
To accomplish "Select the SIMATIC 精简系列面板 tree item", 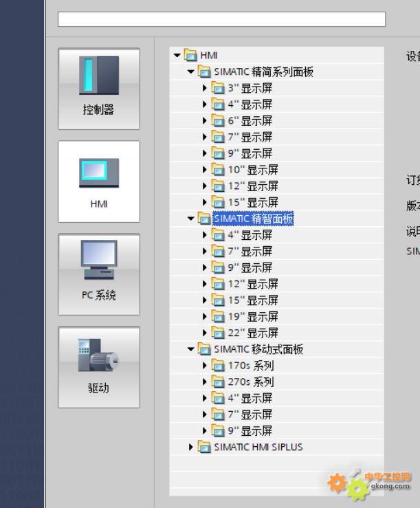I will [263, 71].
